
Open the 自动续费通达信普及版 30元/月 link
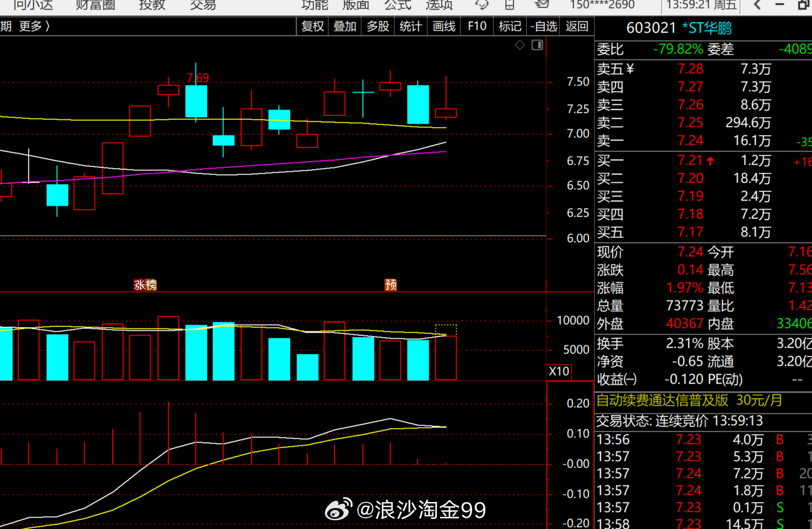coord(689,400)
